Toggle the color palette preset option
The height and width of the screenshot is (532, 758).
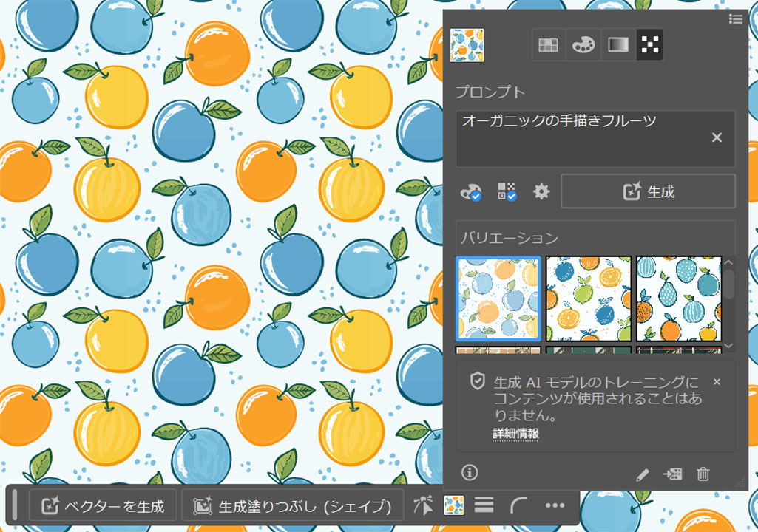470,192
